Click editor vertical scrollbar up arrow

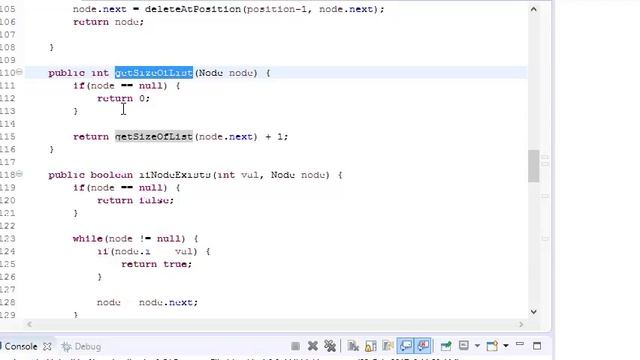533,9
